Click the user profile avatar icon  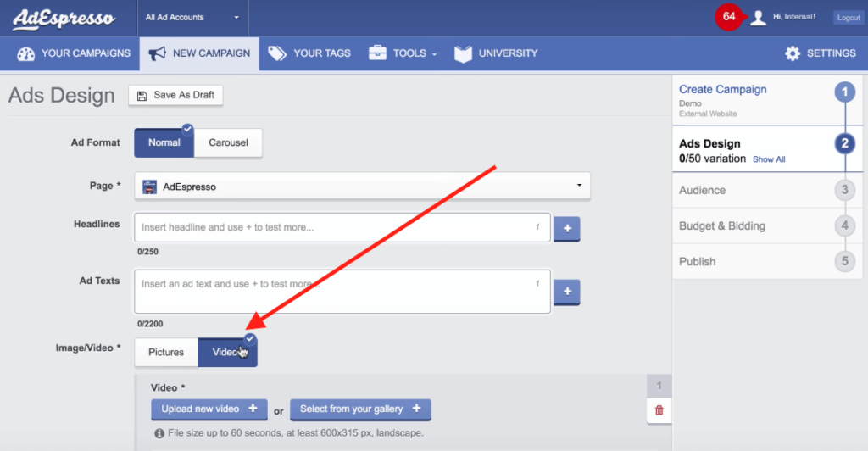pos(758,18)
